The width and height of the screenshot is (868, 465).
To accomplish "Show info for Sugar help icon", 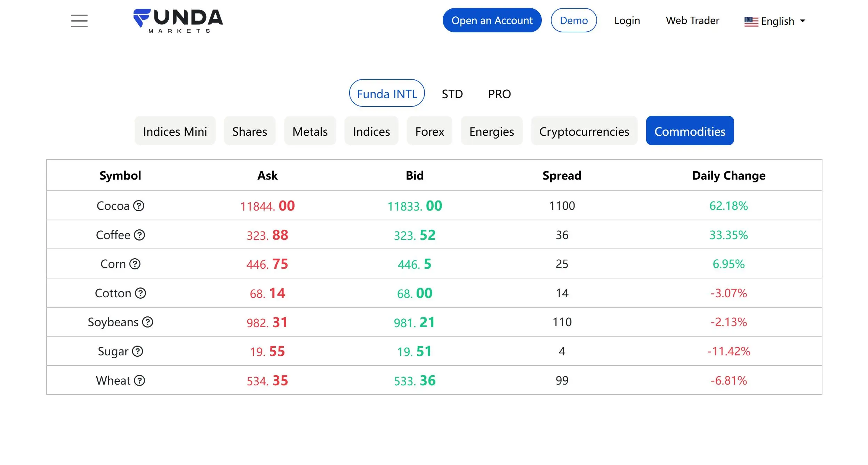I will point(138,351).
